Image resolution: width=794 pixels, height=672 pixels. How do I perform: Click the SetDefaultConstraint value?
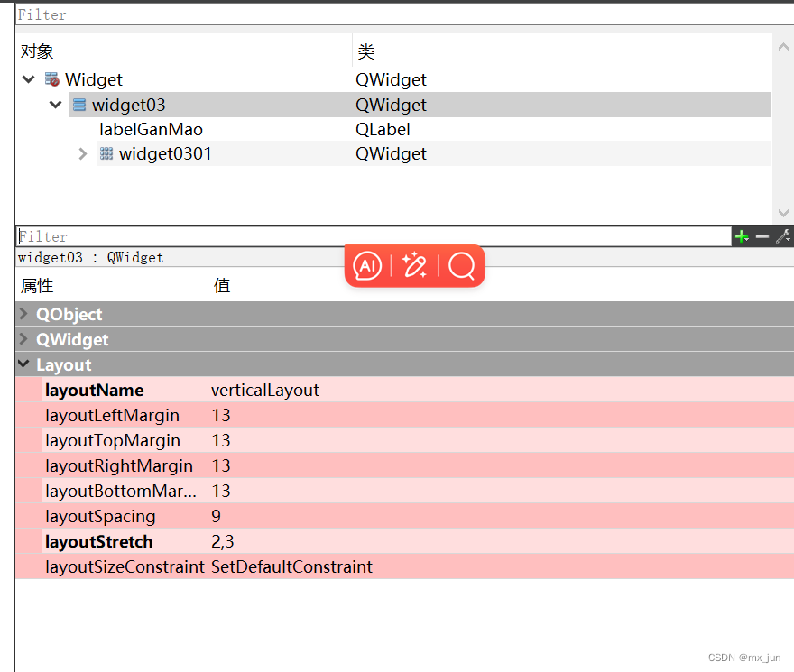[291, 566]
